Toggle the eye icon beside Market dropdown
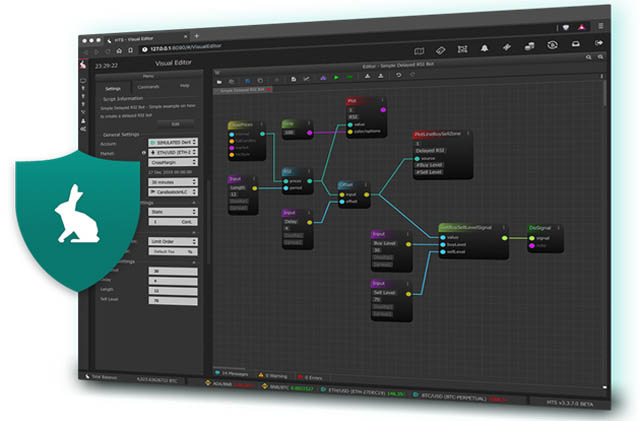This screenshot has height=421, width=640. coord(143,153)
